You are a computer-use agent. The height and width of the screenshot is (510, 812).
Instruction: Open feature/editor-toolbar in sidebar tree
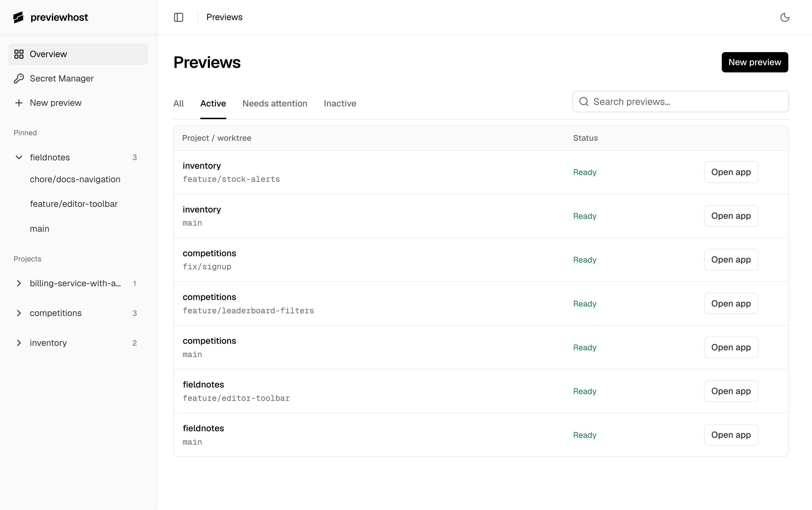[x=74, y=204]
